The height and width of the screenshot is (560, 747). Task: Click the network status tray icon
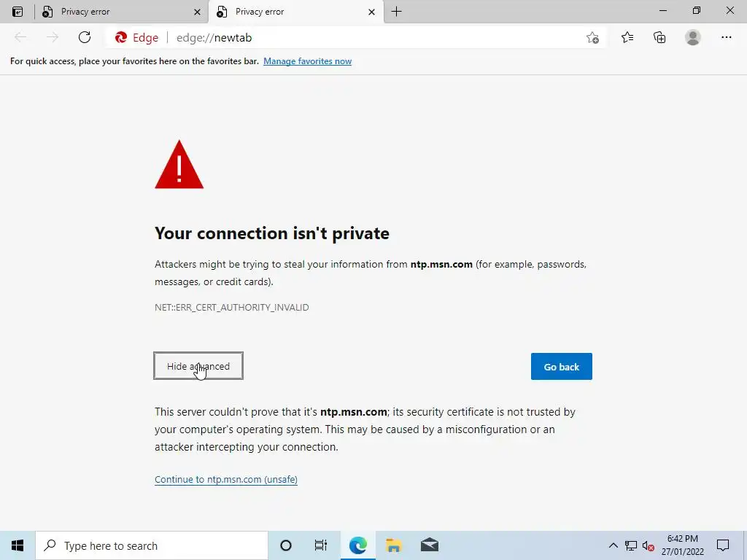(x=631, y=545)
